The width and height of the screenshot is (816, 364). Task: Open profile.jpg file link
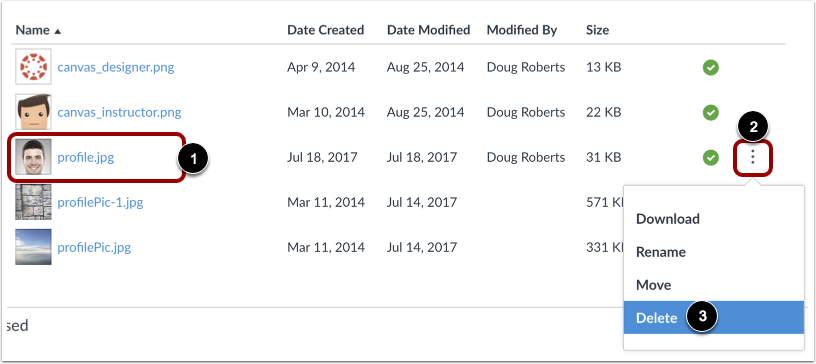pyautogui.click(x=85, y=157)
